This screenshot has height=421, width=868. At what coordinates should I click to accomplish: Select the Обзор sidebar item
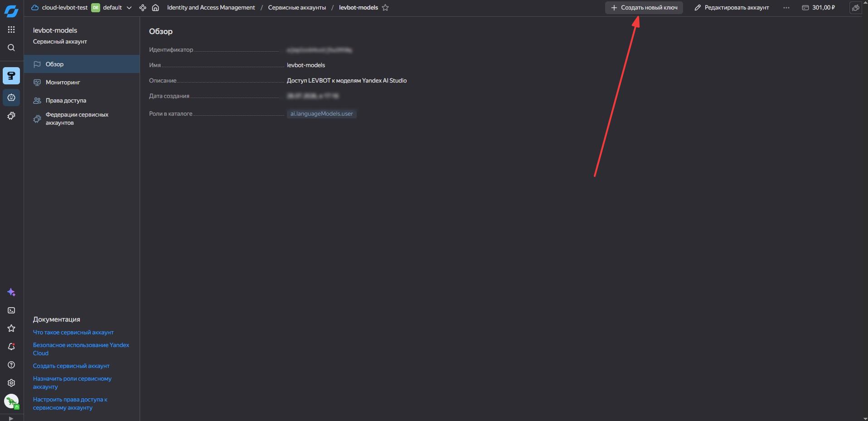[x=82, y=64]
